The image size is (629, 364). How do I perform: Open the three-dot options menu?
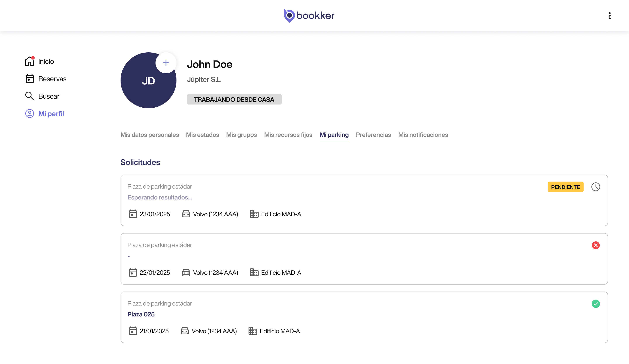tap(610, 16)
